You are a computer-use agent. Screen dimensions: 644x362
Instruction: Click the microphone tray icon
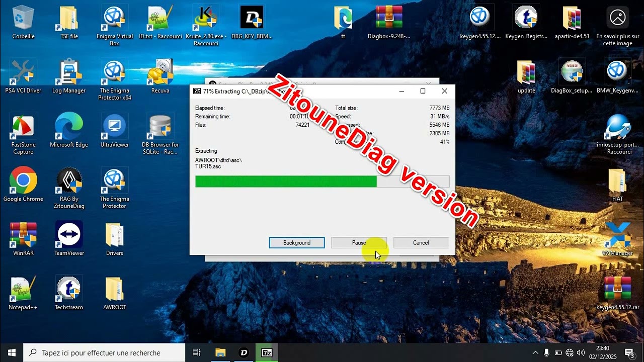pos(546,352)
